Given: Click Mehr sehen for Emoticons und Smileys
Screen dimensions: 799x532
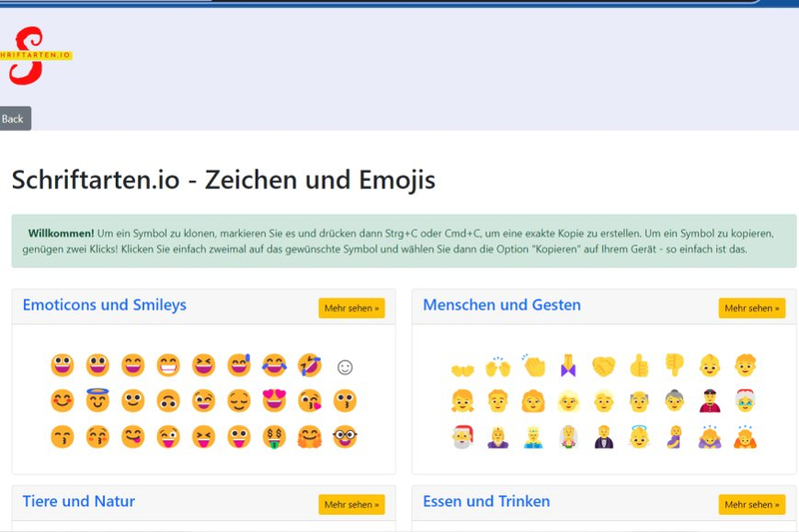Looking at the screenshot, I should tap(352, 308).
